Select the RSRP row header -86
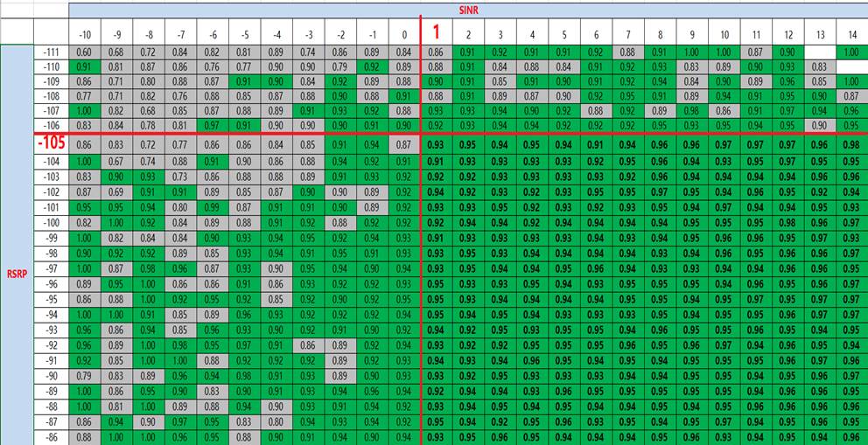The width and height of the screenshot is (868, 445). tap(52, 435)
